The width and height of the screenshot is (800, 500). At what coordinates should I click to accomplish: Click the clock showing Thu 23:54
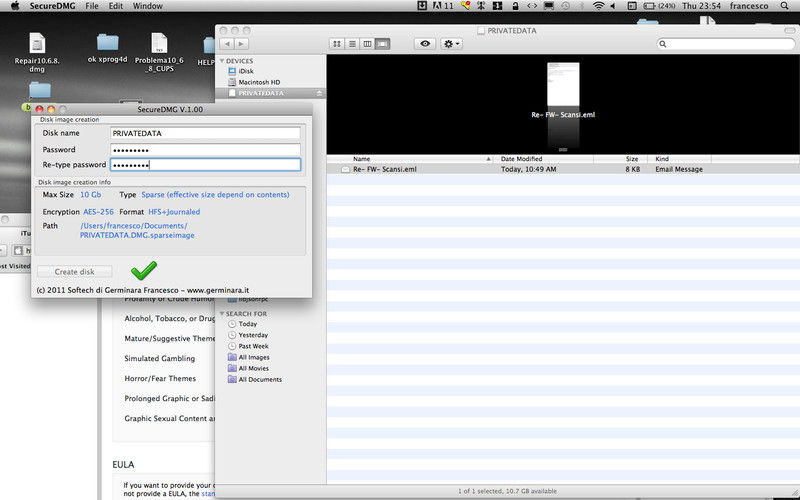pos(702,6)
